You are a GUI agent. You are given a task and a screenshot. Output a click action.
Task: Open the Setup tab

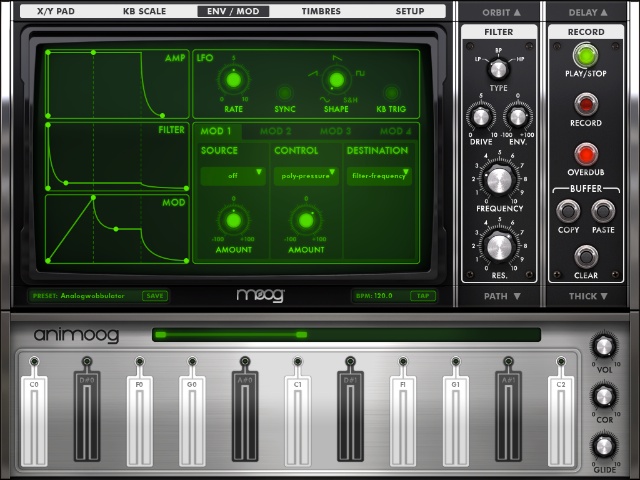coord(410,11)
